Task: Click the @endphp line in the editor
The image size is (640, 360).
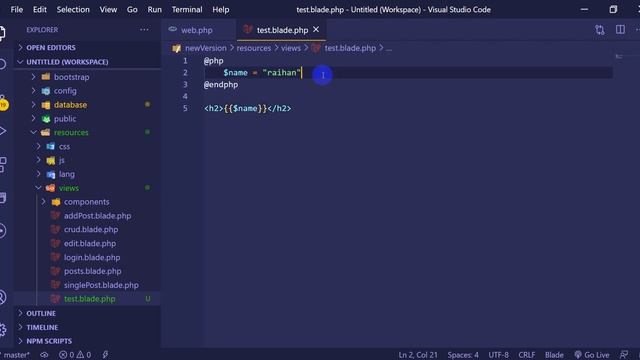Action: click(221, 84)
